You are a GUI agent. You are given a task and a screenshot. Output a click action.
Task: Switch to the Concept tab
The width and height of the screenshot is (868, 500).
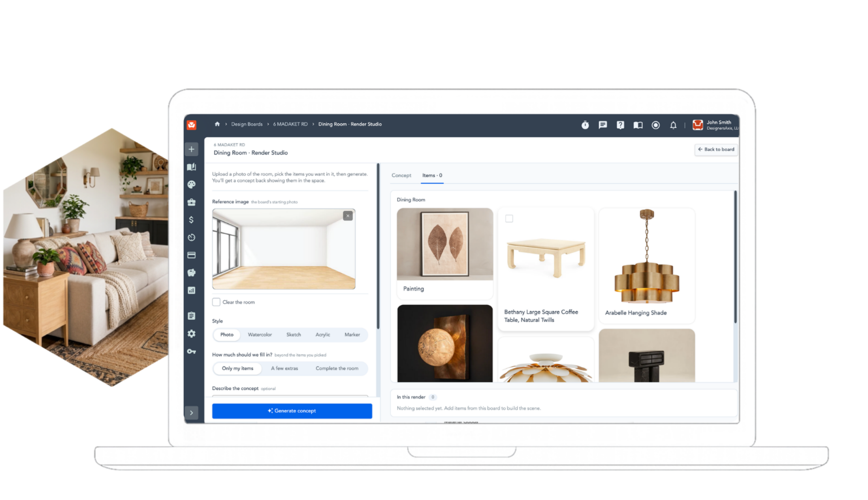pyautogui.click(x=401, y=175)
